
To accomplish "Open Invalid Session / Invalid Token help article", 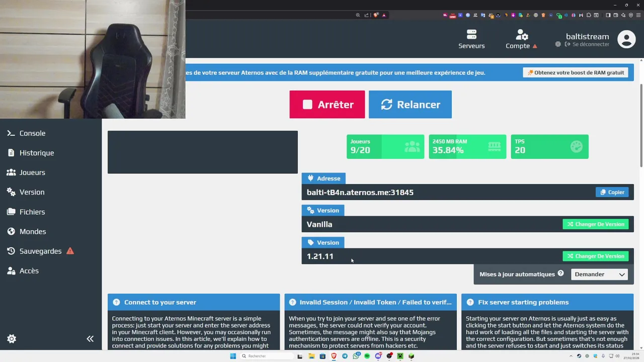I will coord(371,302).
